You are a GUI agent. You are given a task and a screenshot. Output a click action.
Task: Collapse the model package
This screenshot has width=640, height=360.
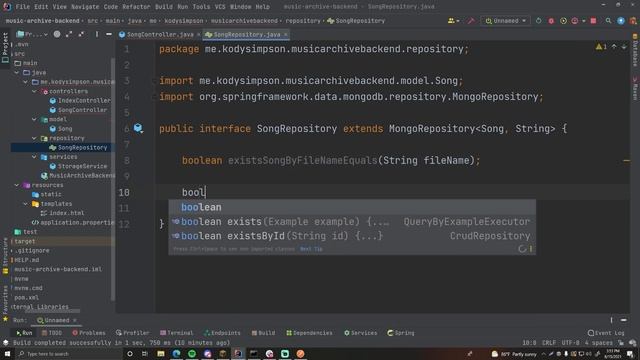coord(34,120)
